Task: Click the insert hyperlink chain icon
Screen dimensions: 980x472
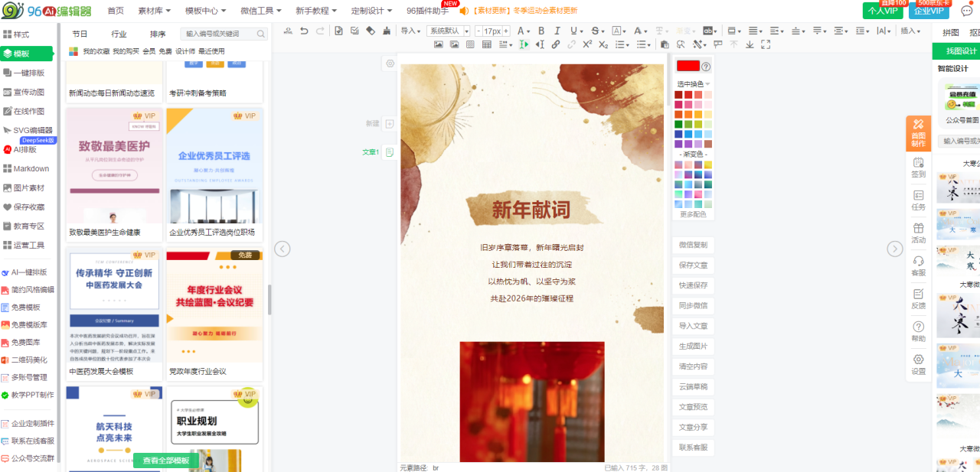Action: 555,44
